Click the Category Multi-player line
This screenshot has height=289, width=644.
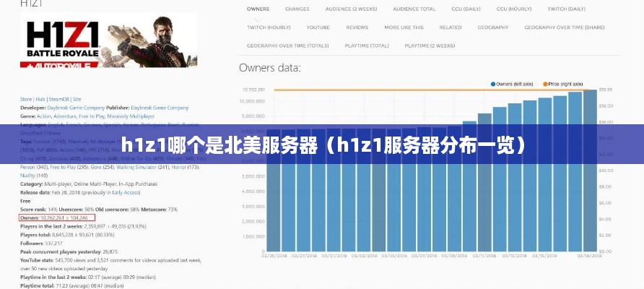(89, 184)
